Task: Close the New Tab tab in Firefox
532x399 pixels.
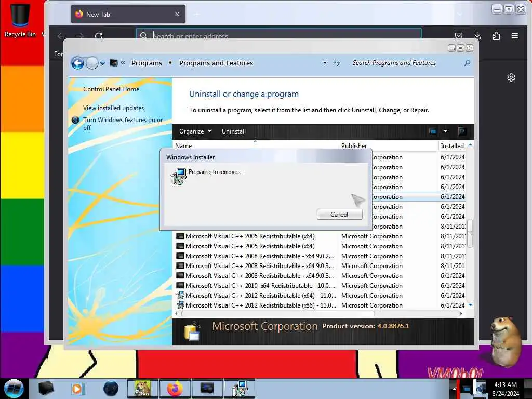Action: (x=177, y=14)
